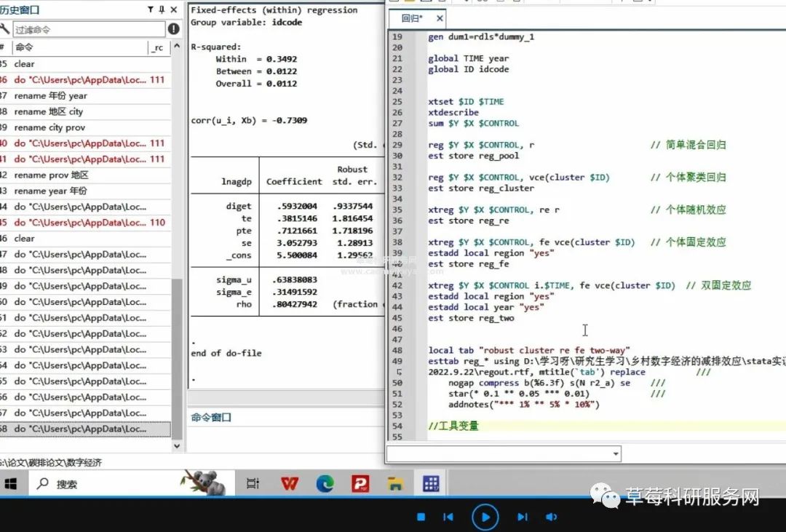Click 'end of do-file' text in the results window
Viewport: 786px width, 532px height.
(x=226, y=353)
